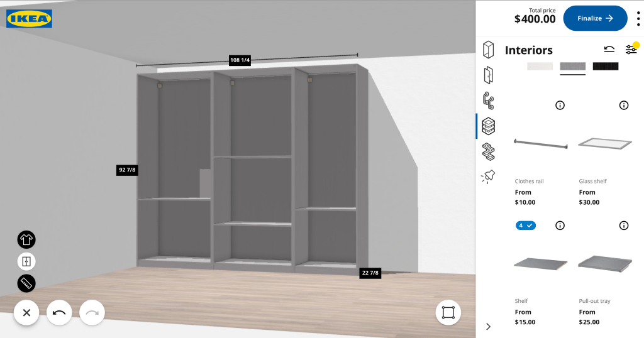This screenshot has height=338, width=644.
Task: Open the wardrobe frames category icon
Action: (488, 49)
